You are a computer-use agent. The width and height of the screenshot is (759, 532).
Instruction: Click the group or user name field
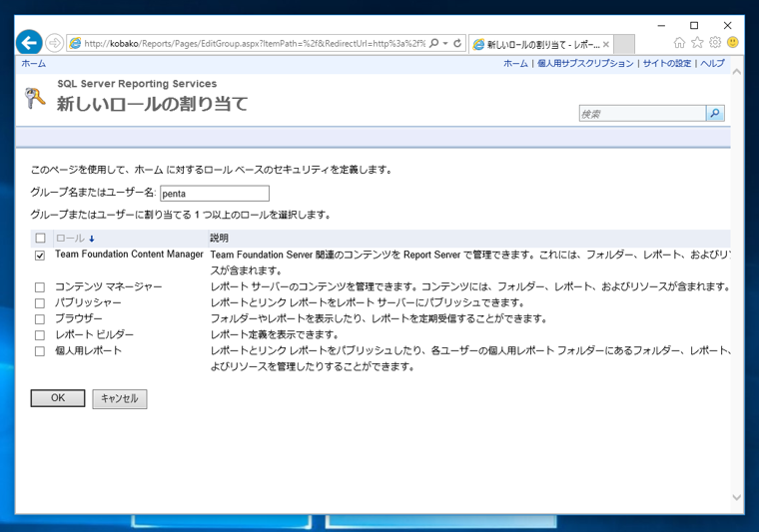point(215,194)
